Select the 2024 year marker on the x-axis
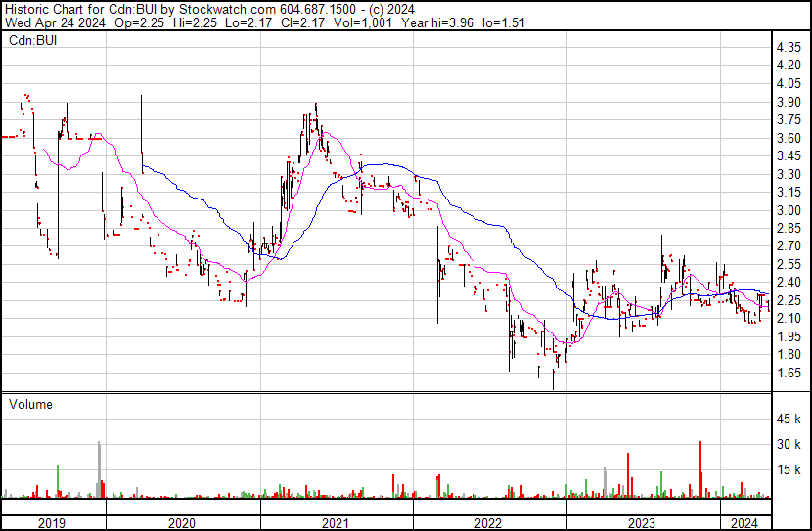812x531 pixels. 745,522
